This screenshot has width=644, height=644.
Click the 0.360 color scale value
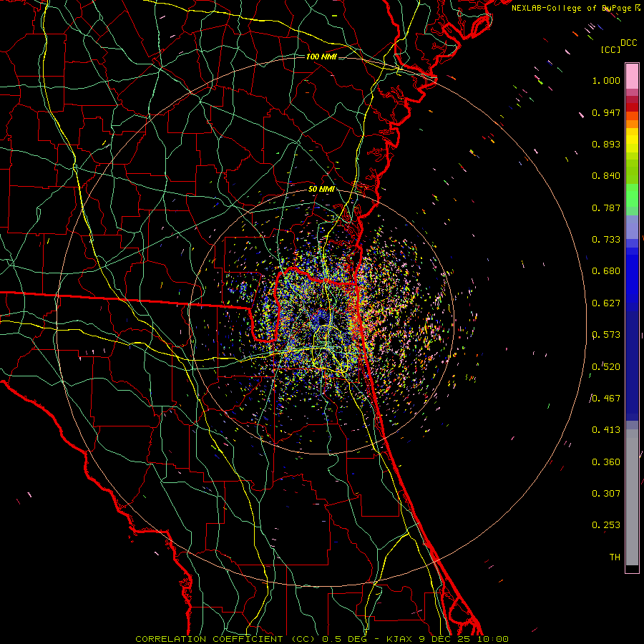point(606,462)
